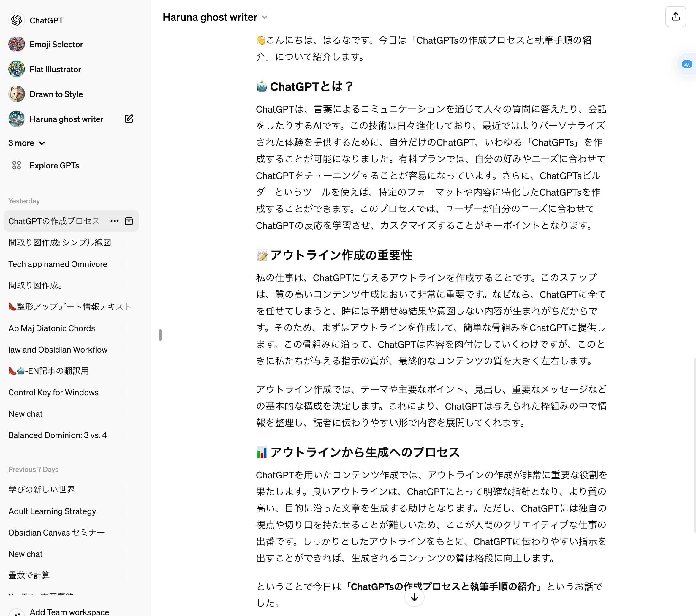696x616 pixels.
Task: Open the Flat Illustrator GPT avatar
Action: pyautogui.click(x=16, y=69)
